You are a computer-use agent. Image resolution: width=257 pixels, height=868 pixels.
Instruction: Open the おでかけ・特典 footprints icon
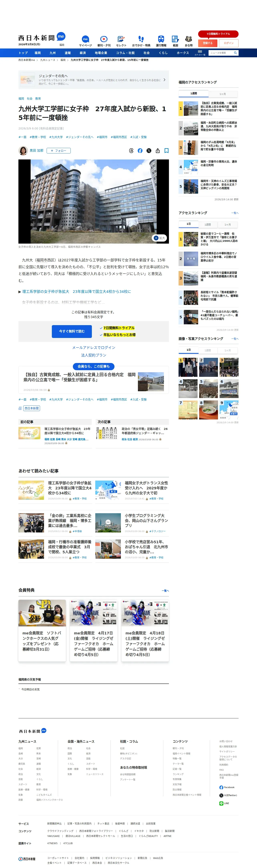[141, 41]
